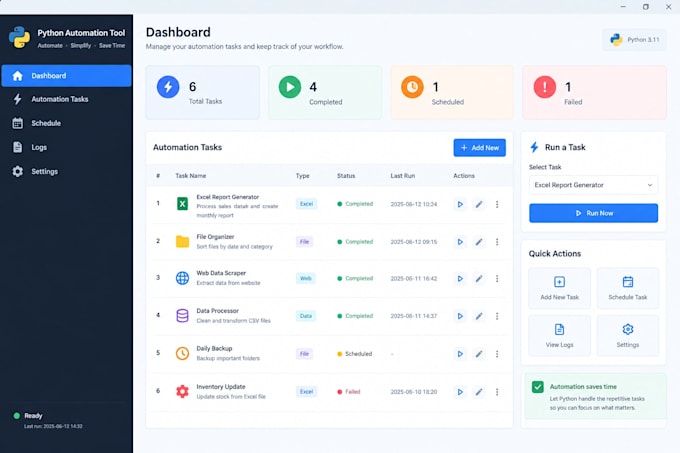Click the green Completed play icon

[x=290, y=87]
